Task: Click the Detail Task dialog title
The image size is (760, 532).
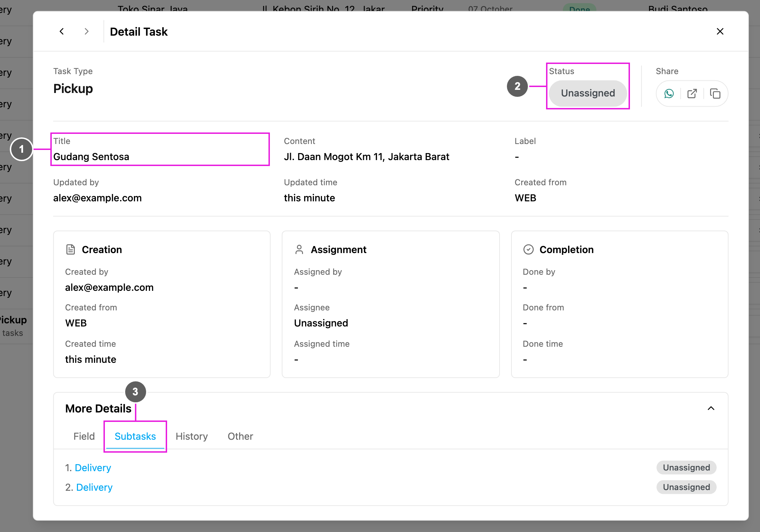Action: coord(139,32)
